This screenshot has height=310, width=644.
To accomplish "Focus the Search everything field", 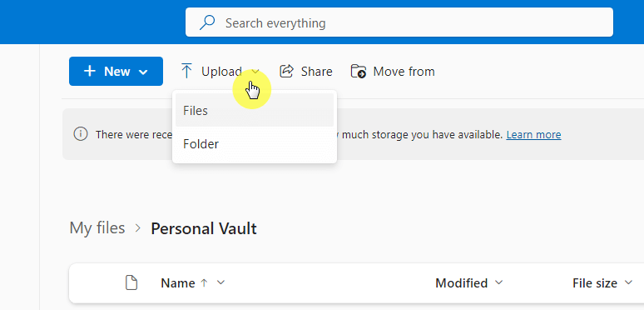I will 399,22.
